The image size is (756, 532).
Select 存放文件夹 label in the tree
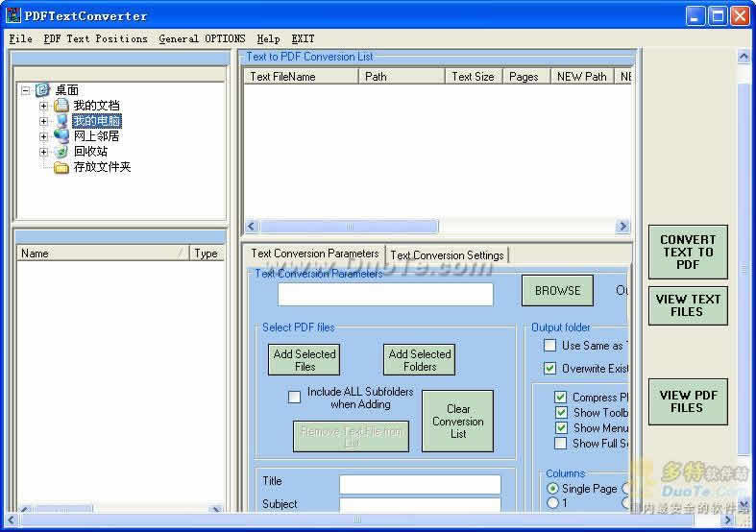coord(102,167)
